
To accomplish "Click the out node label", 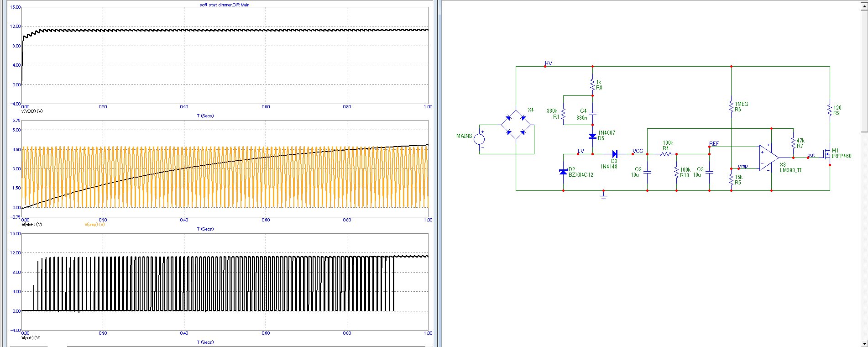I will (x=811, y=155).
